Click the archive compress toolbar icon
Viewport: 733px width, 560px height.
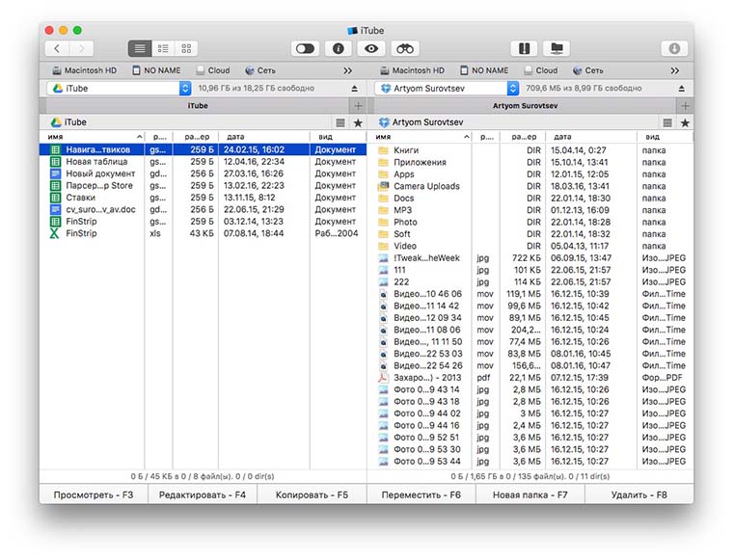(x=524, y=48)
